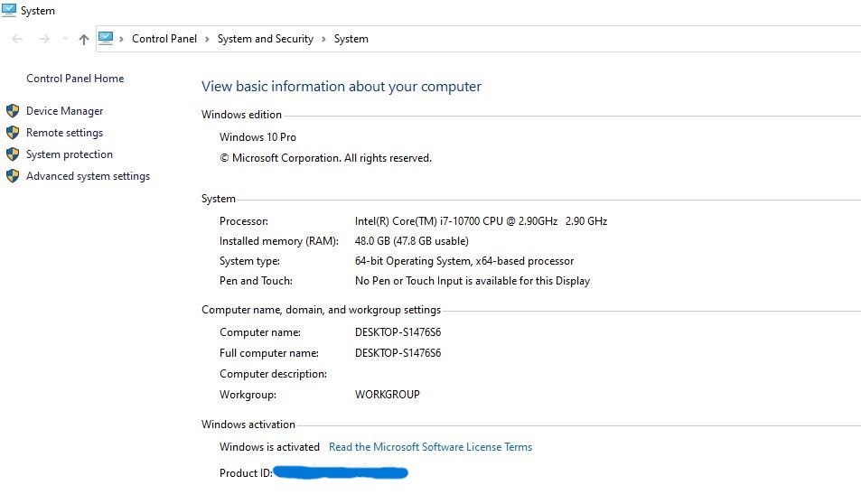Click the shield icon beside Advanced system settings
Viewport: 861px width, 504px height.
13,176
